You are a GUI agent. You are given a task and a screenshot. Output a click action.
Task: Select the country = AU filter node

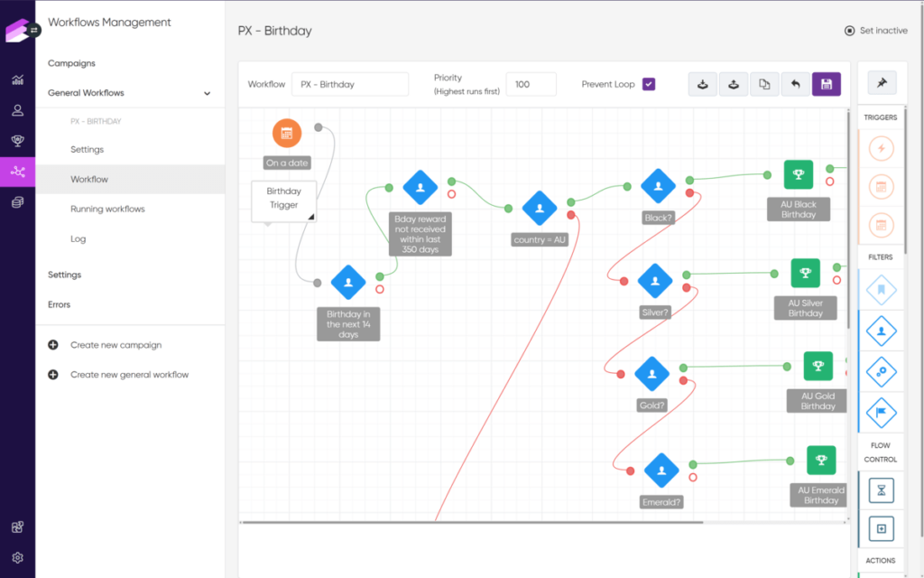coord(540,209)
